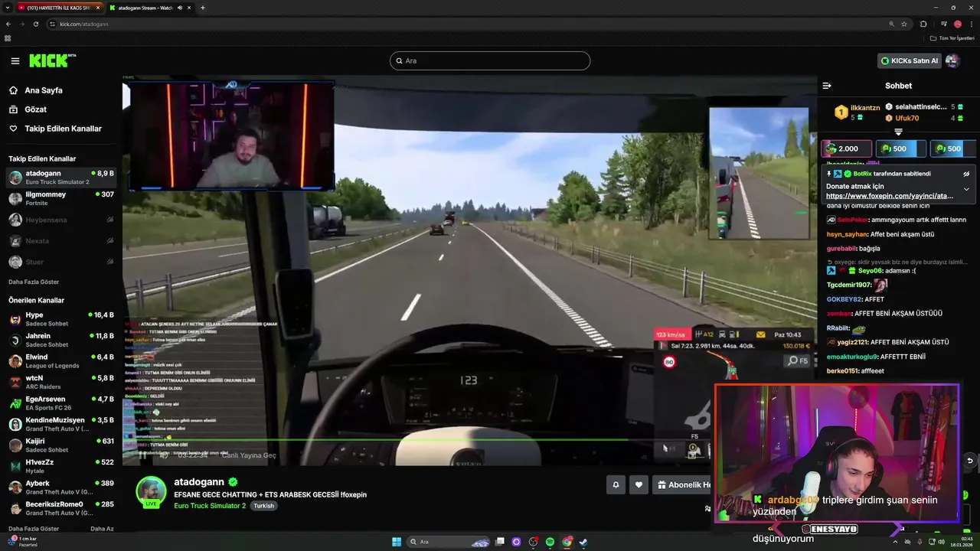The height and width of the screenshot is (551, 980).
Task: Bookmark this page with star icon
Action: 904,24
